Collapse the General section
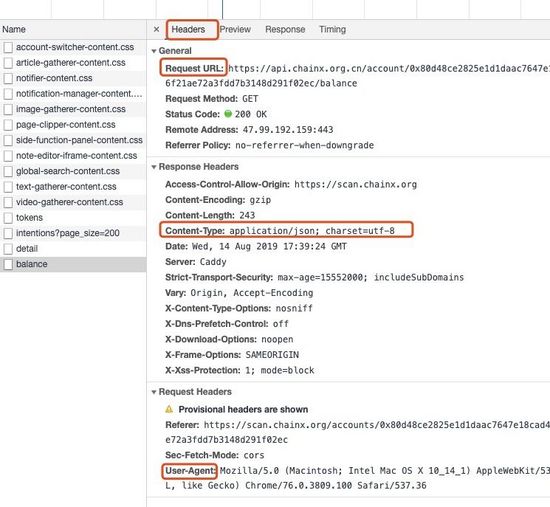Viewport: 550px width, 507px height. [x=154, y=51]
